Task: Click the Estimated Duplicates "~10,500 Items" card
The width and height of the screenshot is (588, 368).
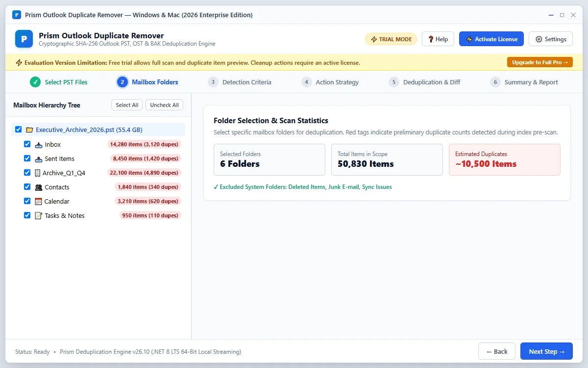Action: (505, 159)
